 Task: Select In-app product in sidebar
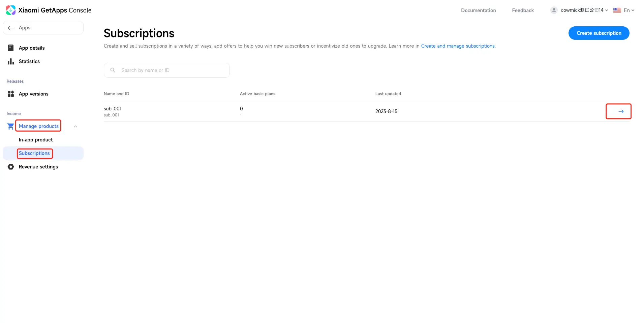(36, 140)
